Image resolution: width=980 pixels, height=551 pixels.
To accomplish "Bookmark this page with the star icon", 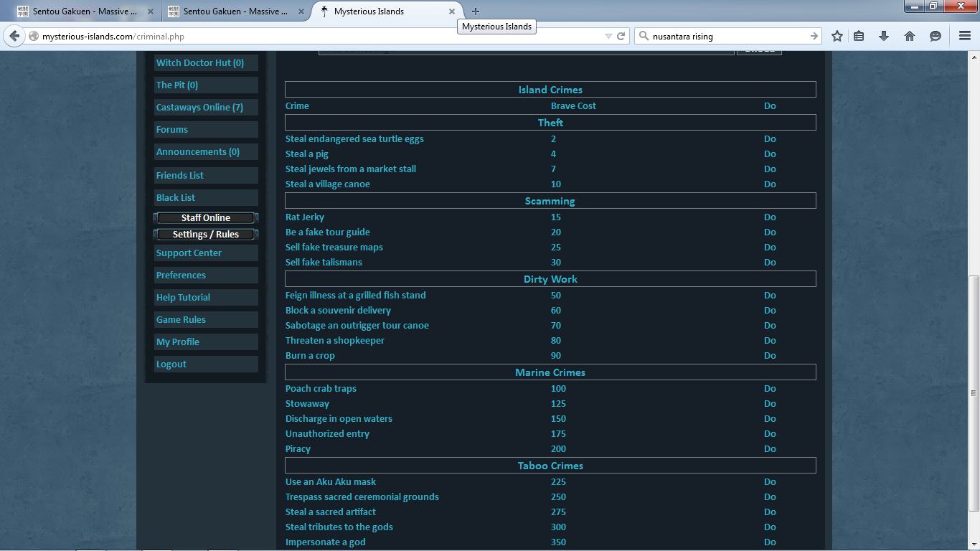I will click(837, 36).
